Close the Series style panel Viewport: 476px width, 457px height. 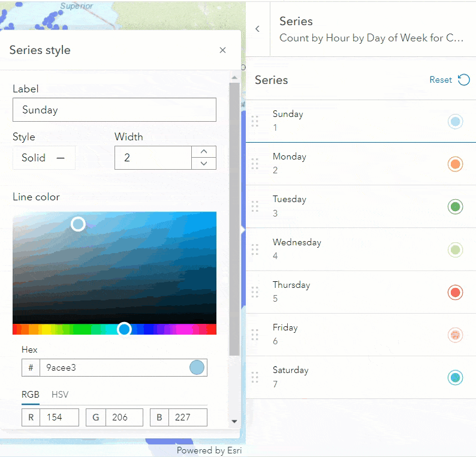[x=222, y=50]
